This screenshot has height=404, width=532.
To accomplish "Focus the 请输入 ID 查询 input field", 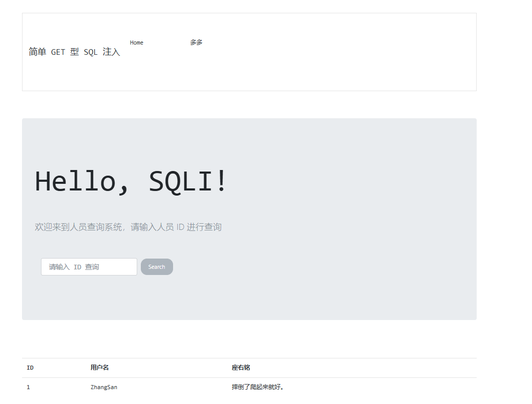I will (89, 267).
